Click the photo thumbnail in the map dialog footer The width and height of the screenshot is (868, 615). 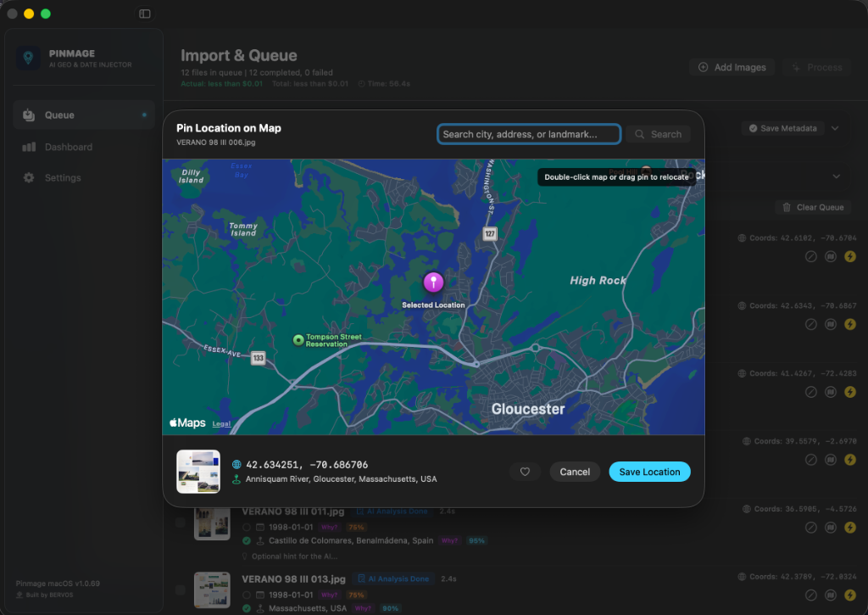(x=198, y=472)
